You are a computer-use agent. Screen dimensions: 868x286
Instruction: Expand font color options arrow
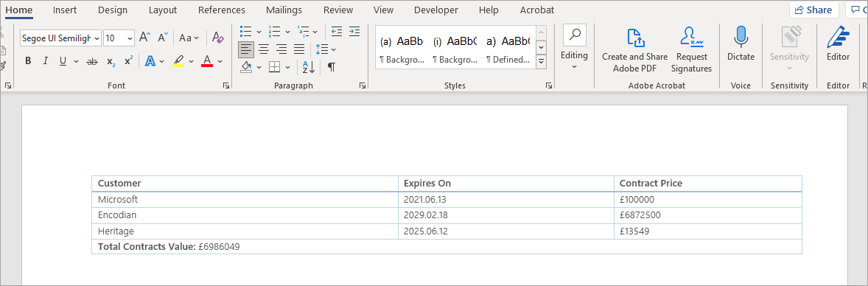click(x=220, y=61)
